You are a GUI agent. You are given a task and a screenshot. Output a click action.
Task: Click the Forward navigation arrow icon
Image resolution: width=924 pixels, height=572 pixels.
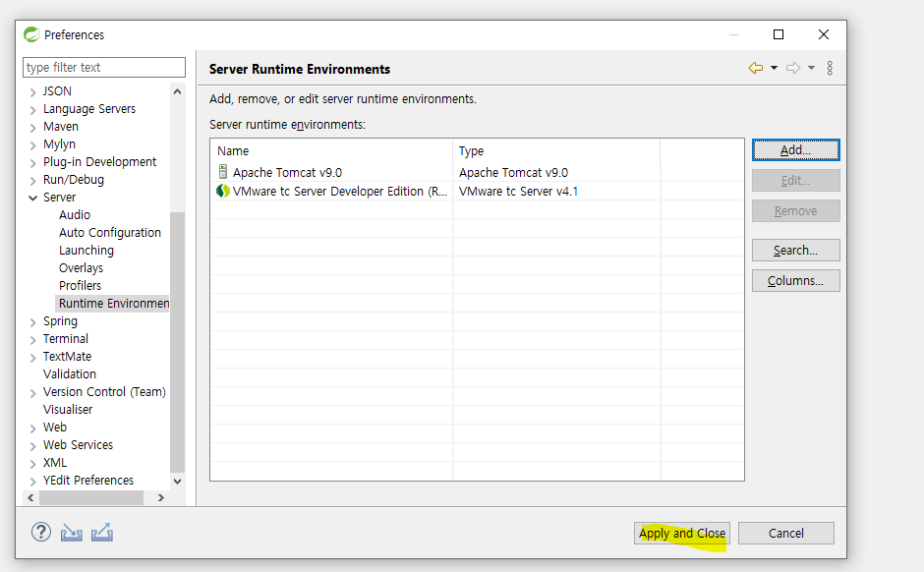tap(792, 68)
